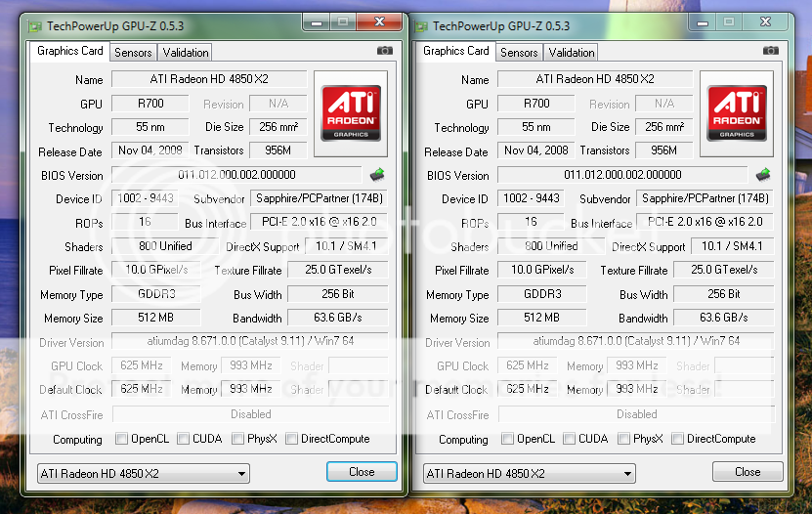
Task: Toggle DirectCompute checkbox in left window
Action: [x=291, y=439]
